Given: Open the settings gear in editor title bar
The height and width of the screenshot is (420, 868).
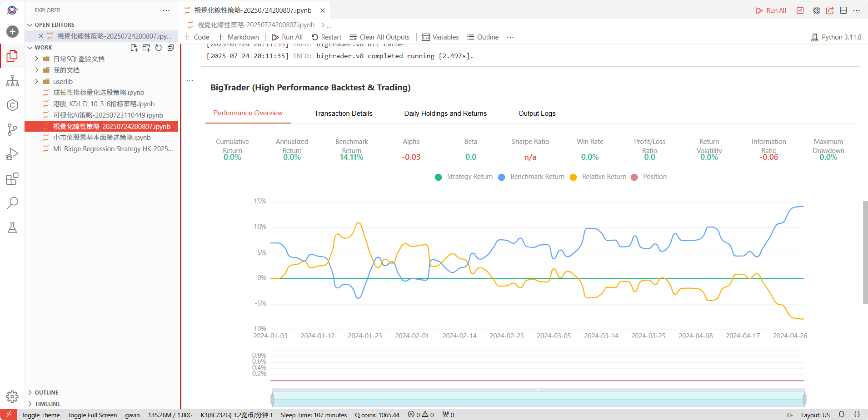Looking at the screenshot, I should [x=817, y=10].
